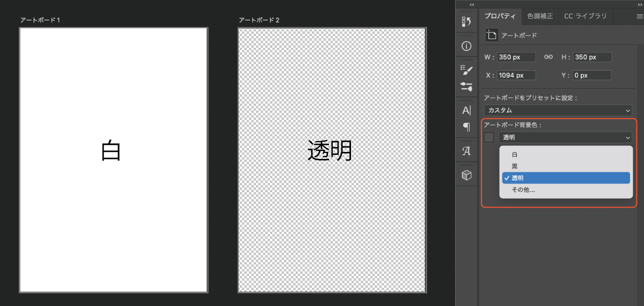Collapse the Properties panel group arrows
The height and width of the screenshot is (306, 644).
coord(639,4)
